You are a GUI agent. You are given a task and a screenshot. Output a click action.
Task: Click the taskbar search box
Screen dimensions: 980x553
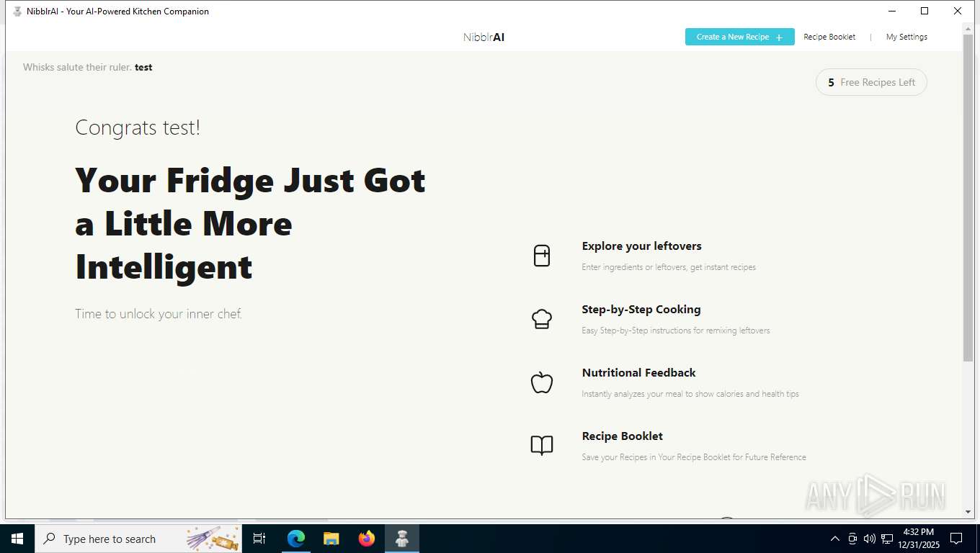tap(138, 539)
